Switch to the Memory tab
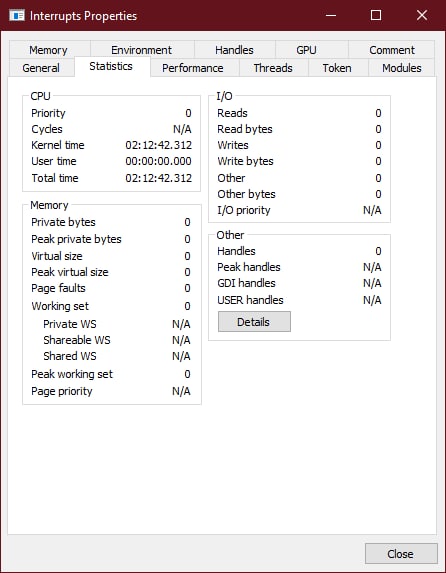446x573 pixels. pyautogui.click(x=50, y=50)
